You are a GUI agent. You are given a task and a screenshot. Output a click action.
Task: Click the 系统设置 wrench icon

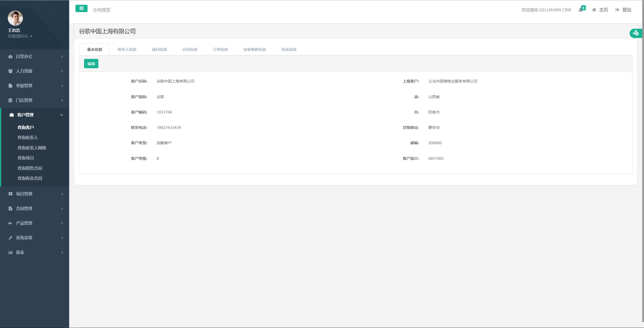[x=10, y=238]
